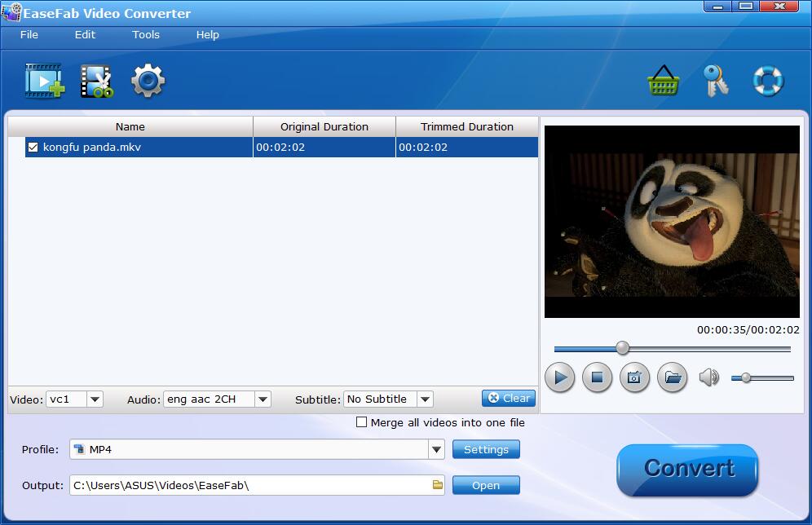Click the profile Settings button
The image size is (812, 525).
click(x=486, y=449)
